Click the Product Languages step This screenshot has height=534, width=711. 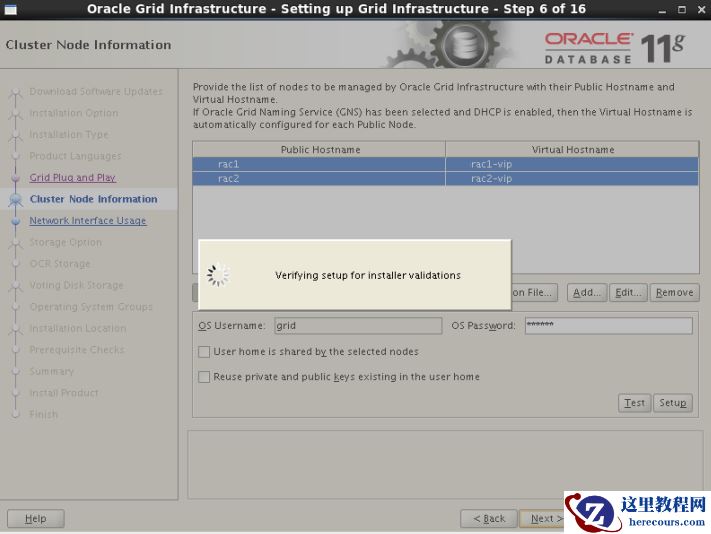pos(75,156)
